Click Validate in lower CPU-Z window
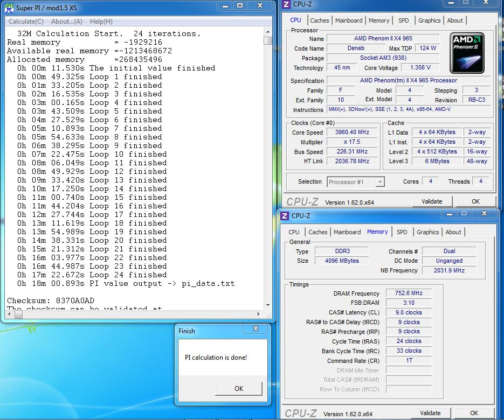The height and width of the screenshot is (420, 504). tap(430, 413)
